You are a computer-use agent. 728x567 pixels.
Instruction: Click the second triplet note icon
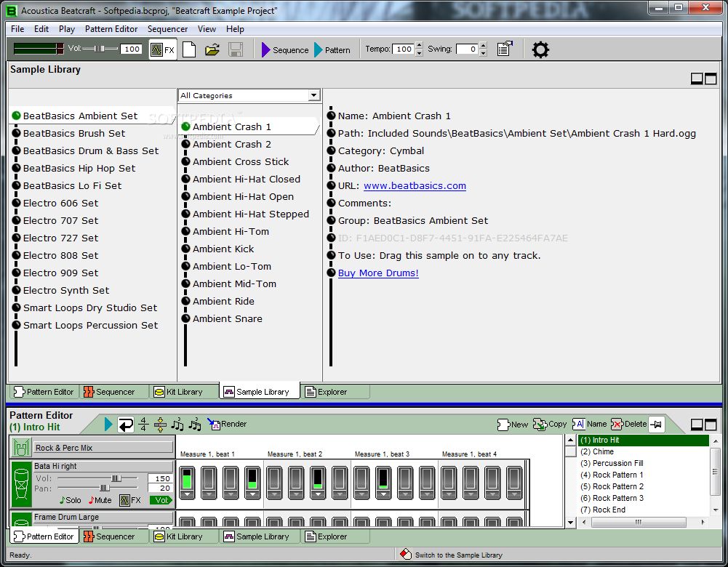point(195,424)
